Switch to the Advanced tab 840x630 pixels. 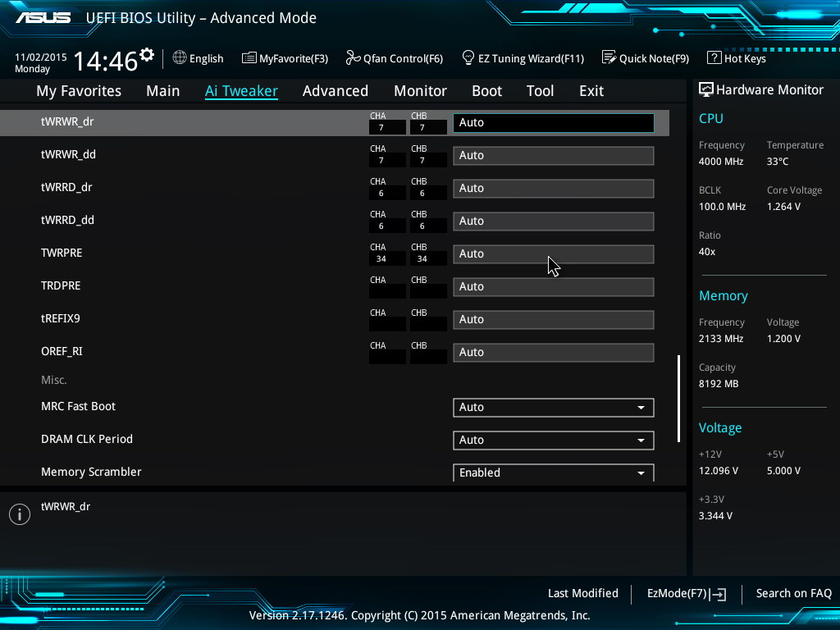335,91
